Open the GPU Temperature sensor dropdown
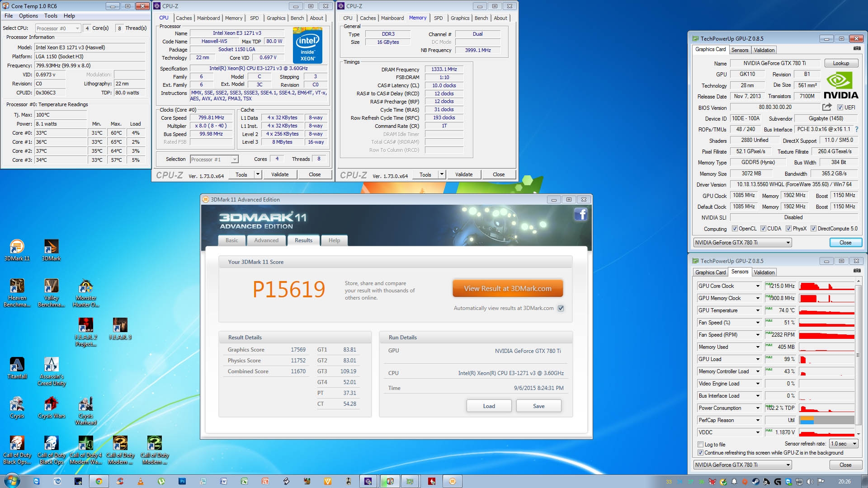Viewport: 868px width, 488px height. 758,310
